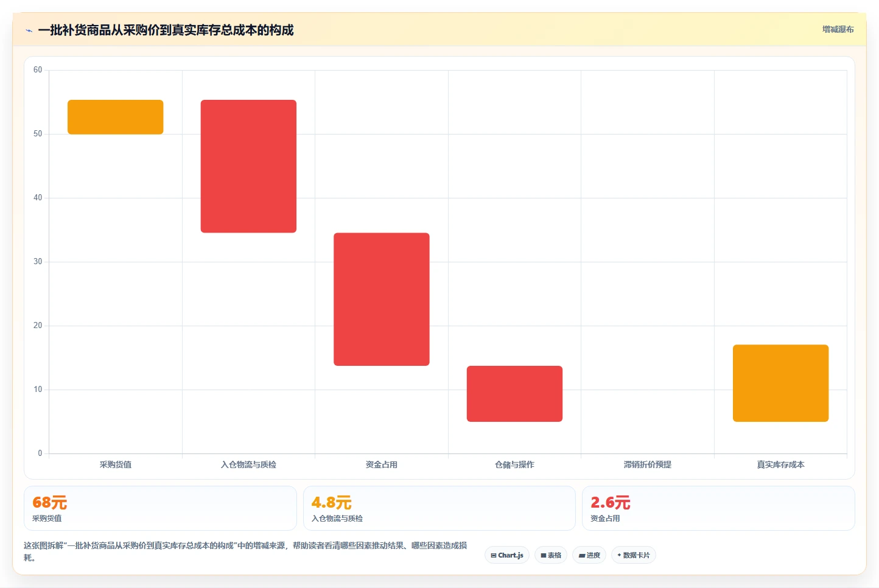Click the 入仓物流与质检 x-axis label
Screen dimensions: 879x588
(x=248, y=464)
